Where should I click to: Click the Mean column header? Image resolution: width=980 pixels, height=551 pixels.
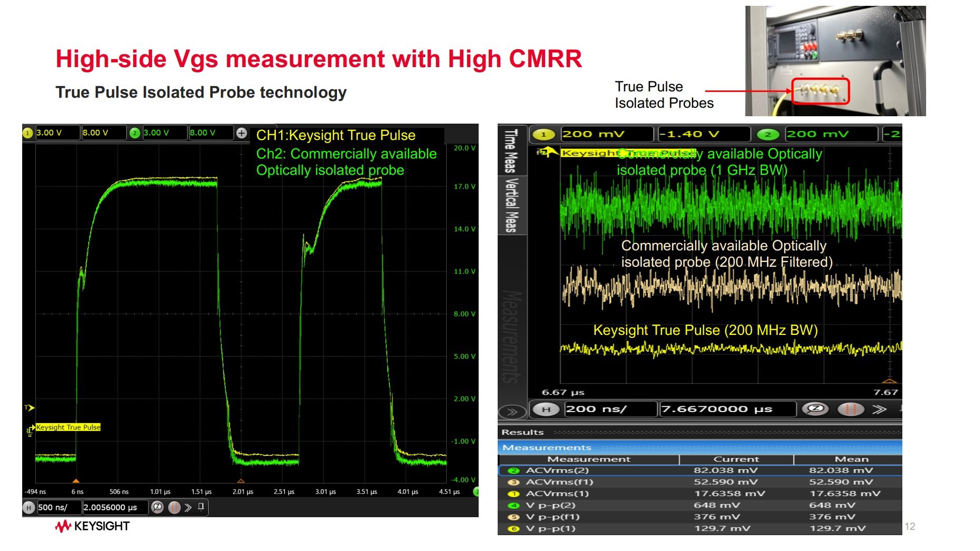pos(848,460)
